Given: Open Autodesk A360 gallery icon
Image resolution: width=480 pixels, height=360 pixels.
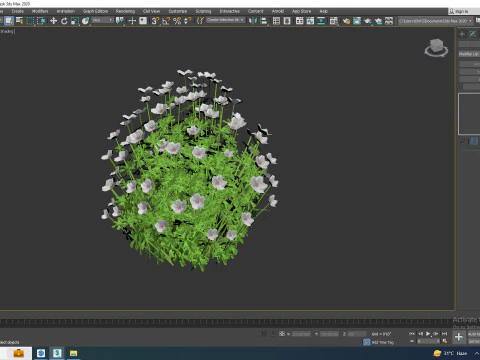Looking at the screenshot, I should 389,21.
